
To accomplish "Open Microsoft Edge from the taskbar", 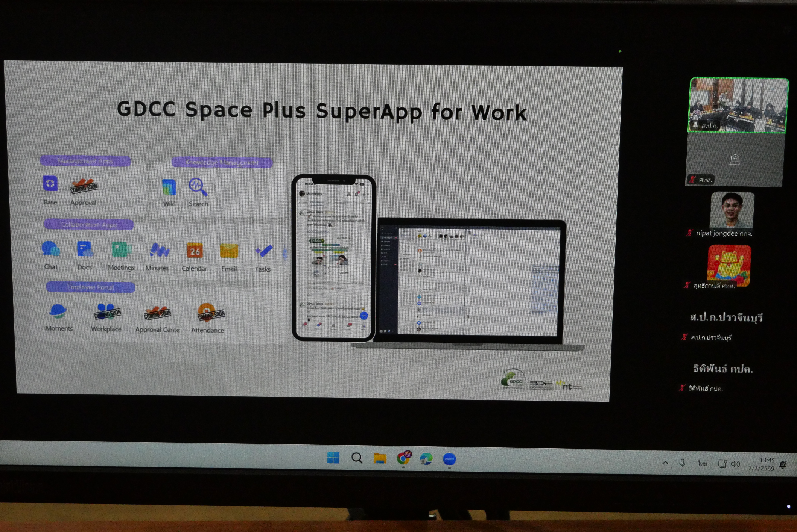I will (426, 459).
